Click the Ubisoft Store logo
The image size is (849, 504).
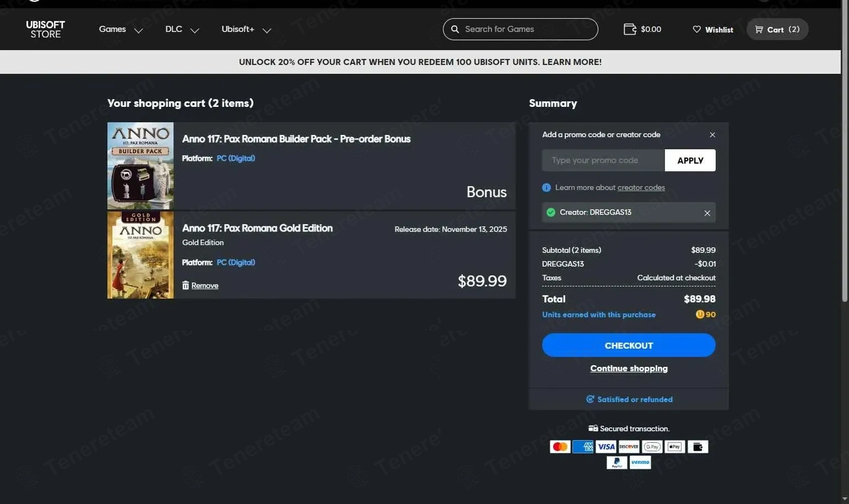45,29
